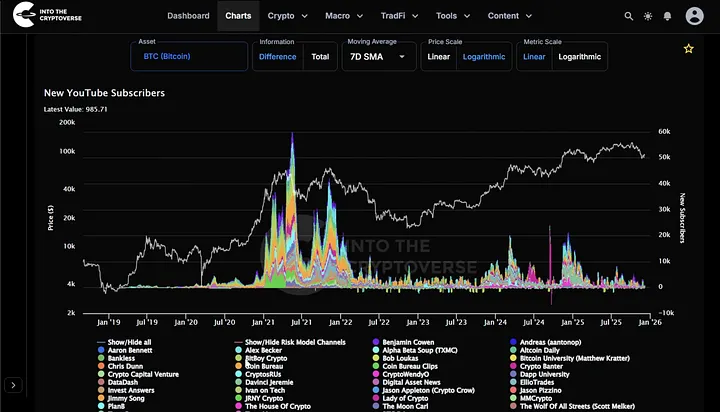Expand the collapsed sidebar arrow
Viewport: 720px width, 412px height.
pyautogui.click(x=13, y=385)
